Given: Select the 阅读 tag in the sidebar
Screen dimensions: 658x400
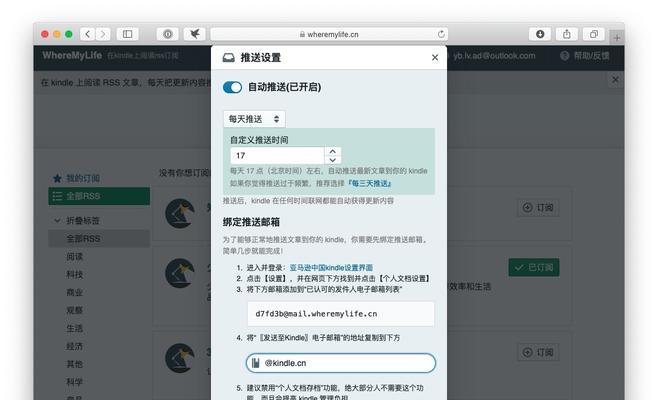Looking at the screenshot, I should [75, 256].
